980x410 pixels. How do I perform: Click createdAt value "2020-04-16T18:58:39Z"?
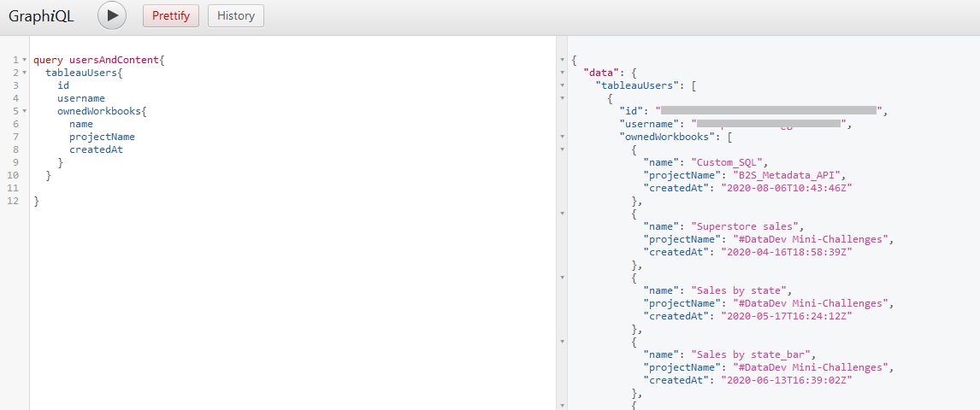point(787,252)
